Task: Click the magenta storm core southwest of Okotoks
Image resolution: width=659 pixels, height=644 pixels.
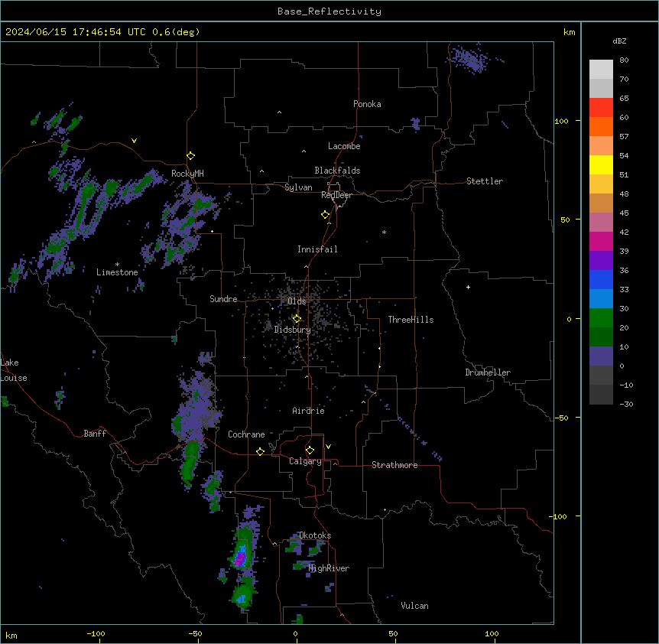Action: [240, 558]
